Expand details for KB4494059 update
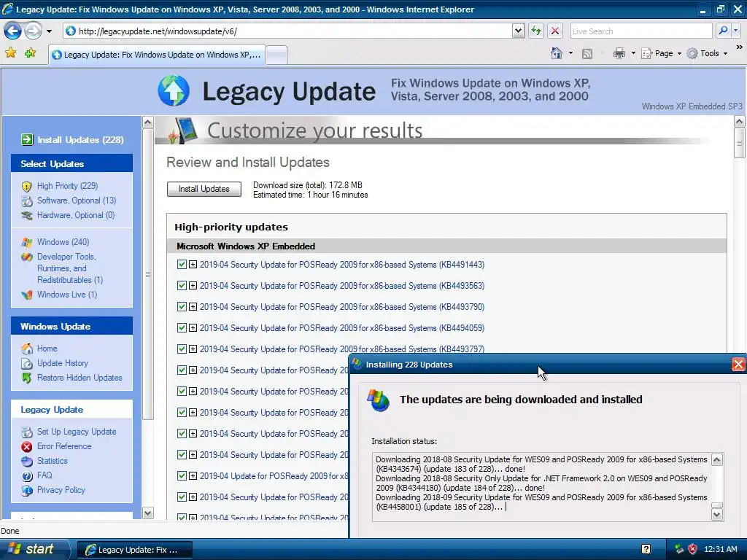Viewport: 747px width, 560px height. tap(193, 327)
